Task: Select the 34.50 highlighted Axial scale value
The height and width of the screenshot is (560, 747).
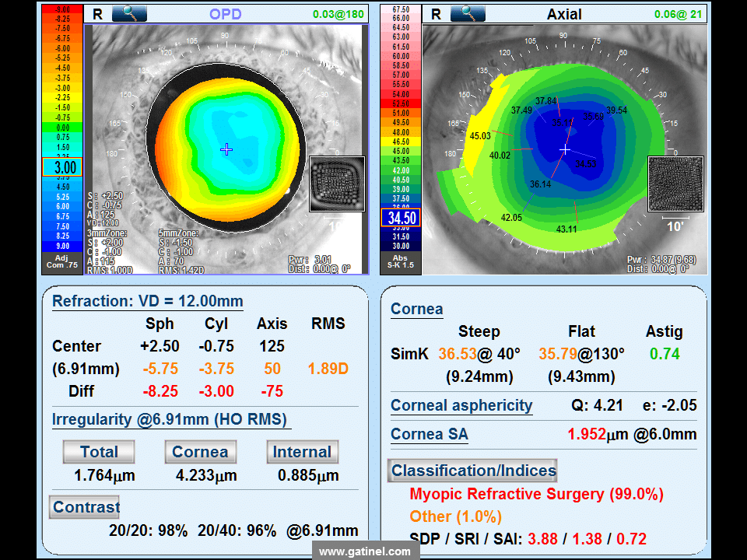Action: click(x=401, y=218)
